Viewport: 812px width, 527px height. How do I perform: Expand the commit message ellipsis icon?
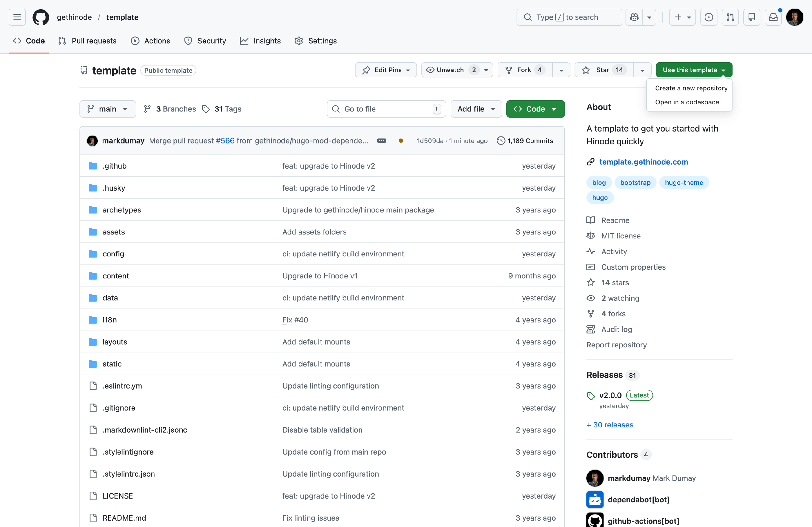(381, 141)
